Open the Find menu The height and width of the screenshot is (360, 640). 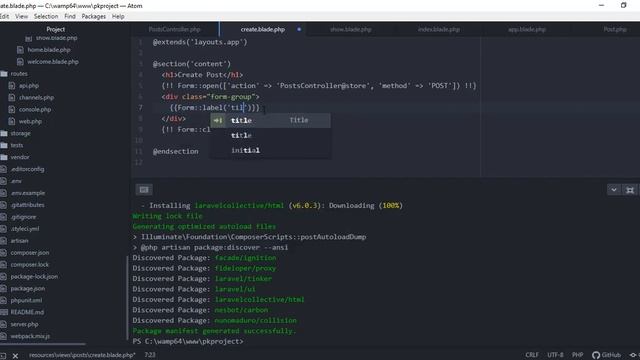[x=70, y=16]
